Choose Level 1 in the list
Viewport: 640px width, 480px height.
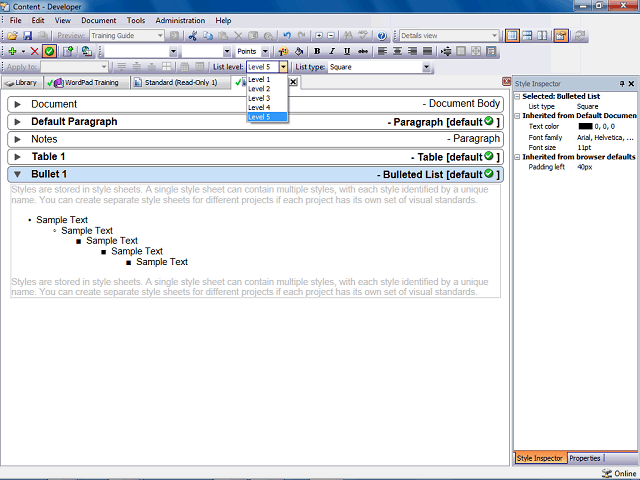coord(267,80)
